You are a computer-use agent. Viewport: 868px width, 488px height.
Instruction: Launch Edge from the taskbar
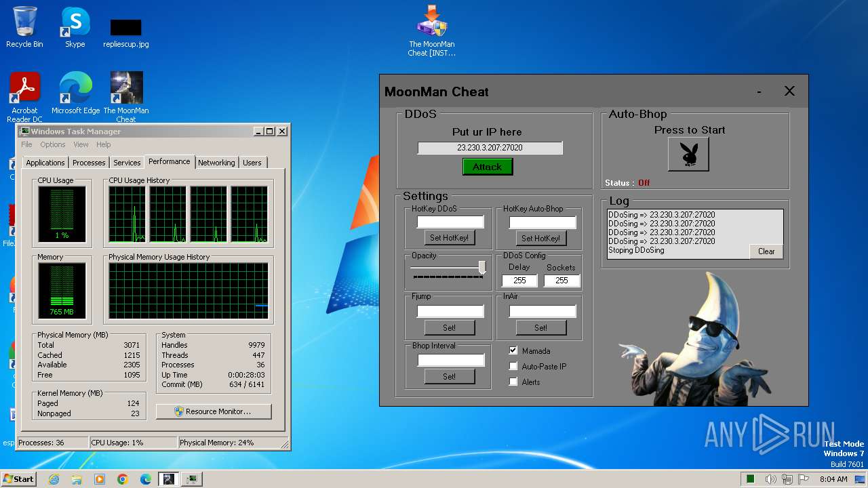(146, 479)
